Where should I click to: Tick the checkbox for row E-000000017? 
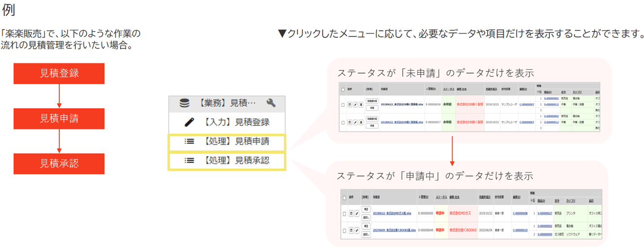click(343, 123)
